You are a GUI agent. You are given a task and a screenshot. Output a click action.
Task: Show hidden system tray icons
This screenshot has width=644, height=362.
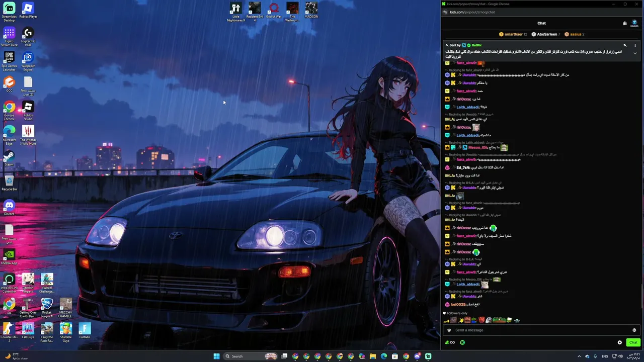pyautogui.click(x=579, y=356)
